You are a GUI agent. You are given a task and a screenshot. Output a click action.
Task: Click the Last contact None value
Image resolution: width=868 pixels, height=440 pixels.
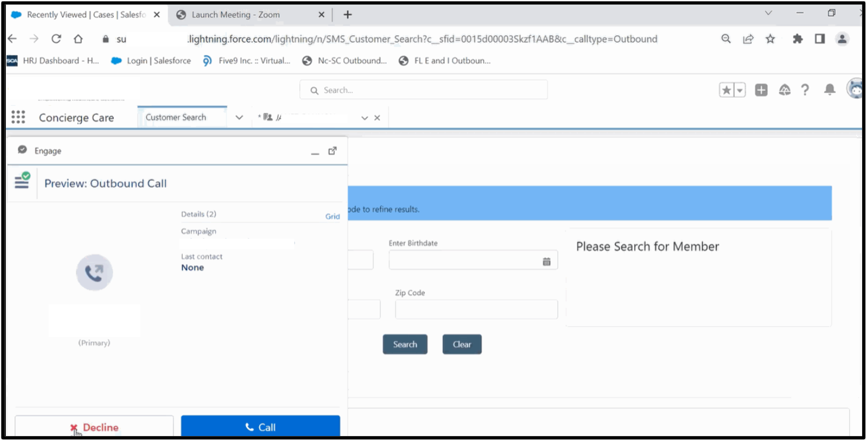(x=193, y=267)
